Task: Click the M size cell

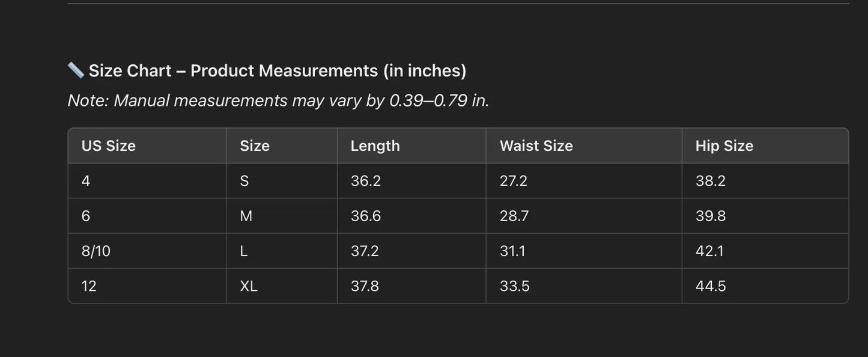Action: pyautogui.click(x=246, y=216)
